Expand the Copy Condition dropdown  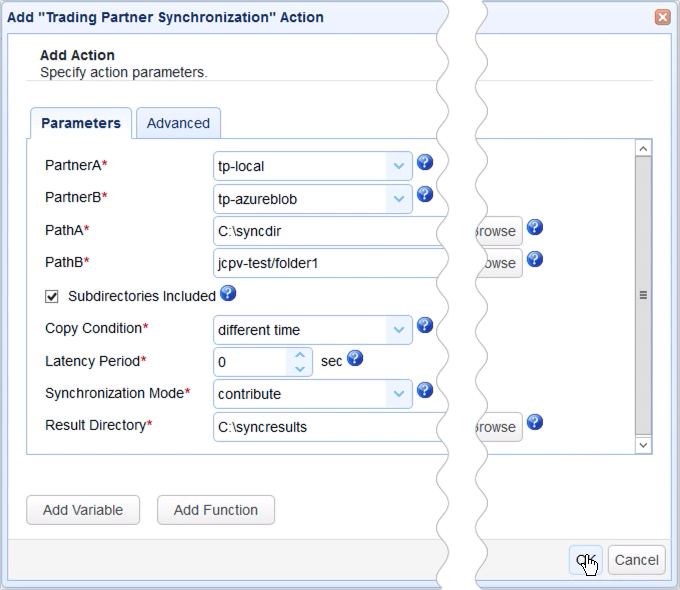point(399,330)
